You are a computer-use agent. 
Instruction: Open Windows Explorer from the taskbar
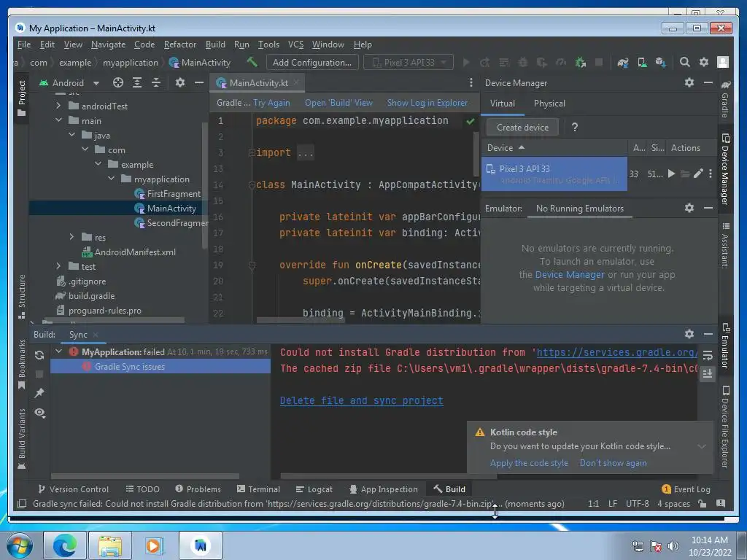[110, 545]
